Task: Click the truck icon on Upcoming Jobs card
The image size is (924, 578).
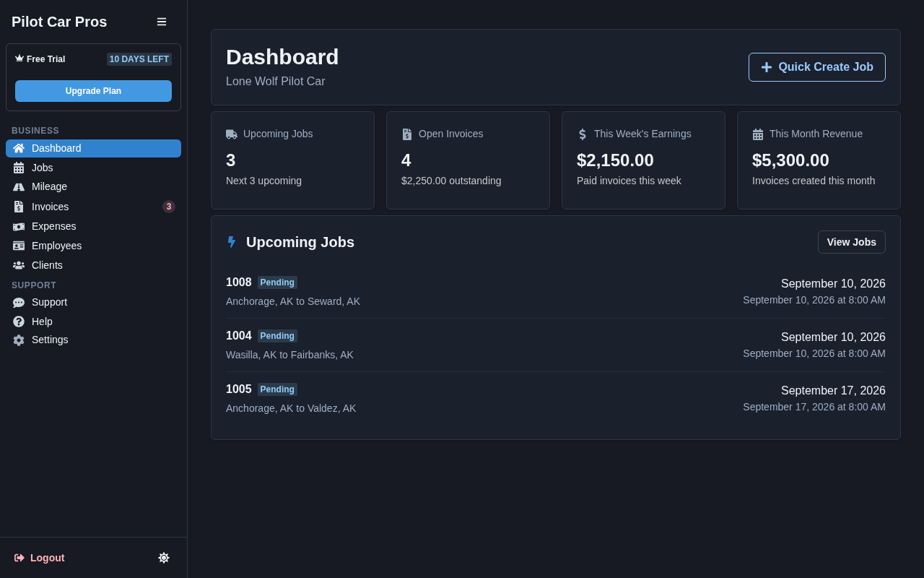Action: coord(232,134)
